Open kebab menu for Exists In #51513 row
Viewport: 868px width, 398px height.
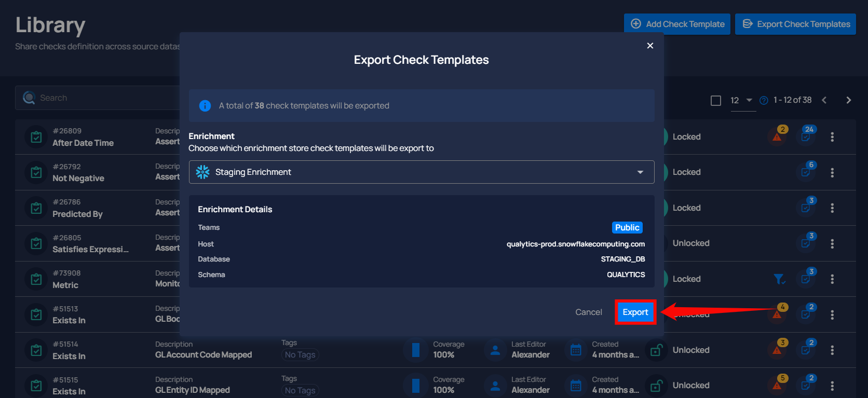832,314
